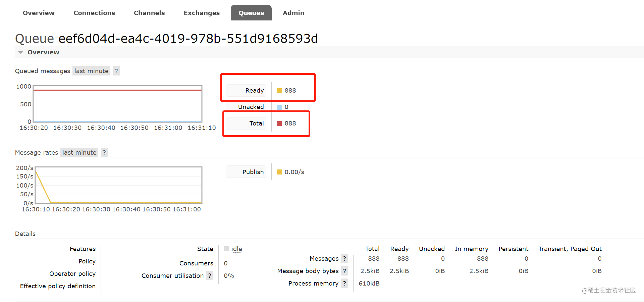This screenshot has height=302, width=644.
Task: Click the 610kiB process memory value
Action: coord(369,284)
